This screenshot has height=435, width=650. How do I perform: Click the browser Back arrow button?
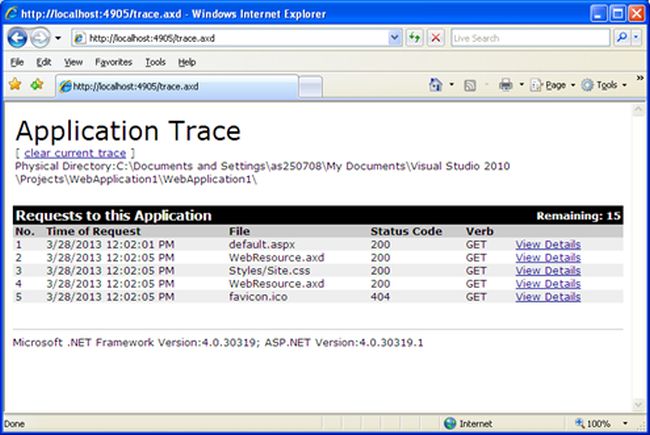pos(17,38)
